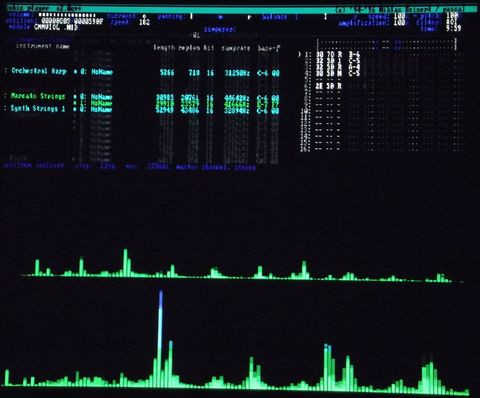480x398 pixels.
Task: Select the Marcato Strings instrument
Action: [x=38, y=96]
